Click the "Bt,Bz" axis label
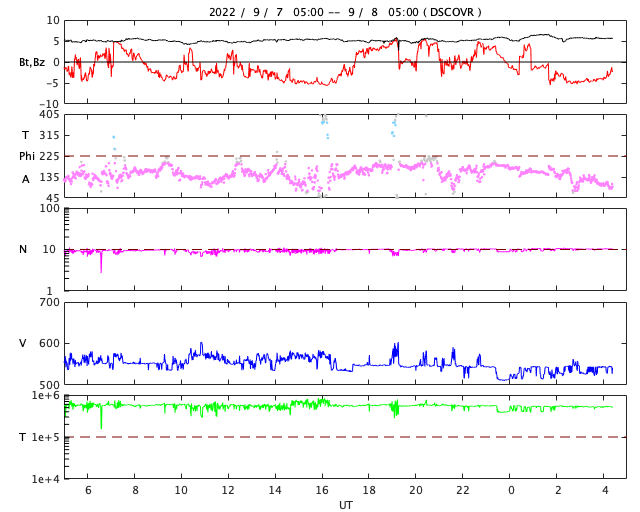The height and width of the screenshot is (512, 640). click(32, 62)
